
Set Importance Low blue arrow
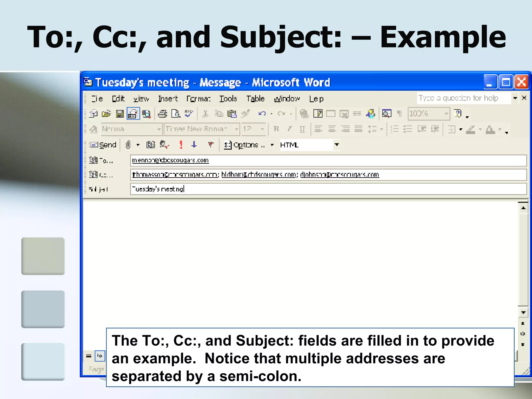pos(194,145)
